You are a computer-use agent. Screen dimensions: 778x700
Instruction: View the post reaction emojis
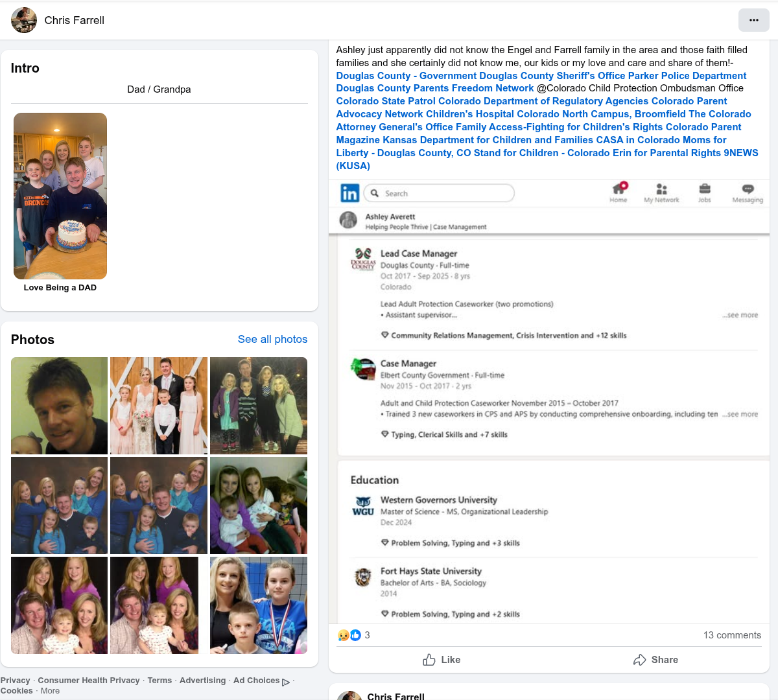coord(349,635)
